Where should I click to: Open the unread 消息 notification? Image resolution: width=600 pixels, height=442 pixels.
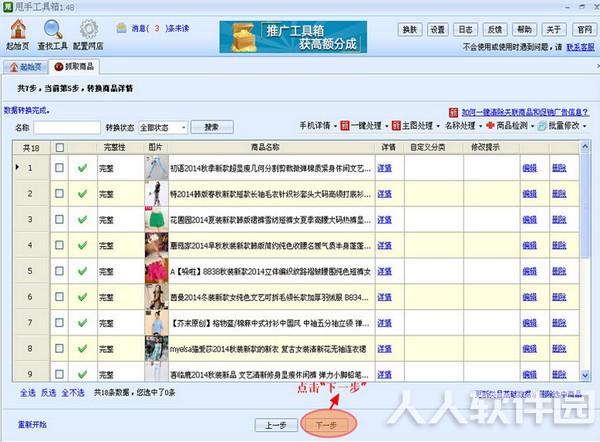click(153, 28)
